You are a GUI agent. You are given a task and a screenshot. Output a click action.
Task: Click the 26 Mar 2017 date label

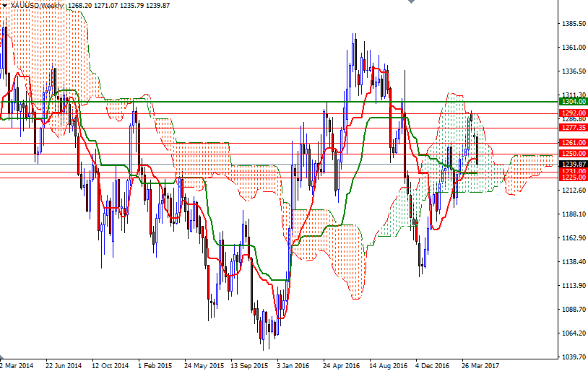479,366
